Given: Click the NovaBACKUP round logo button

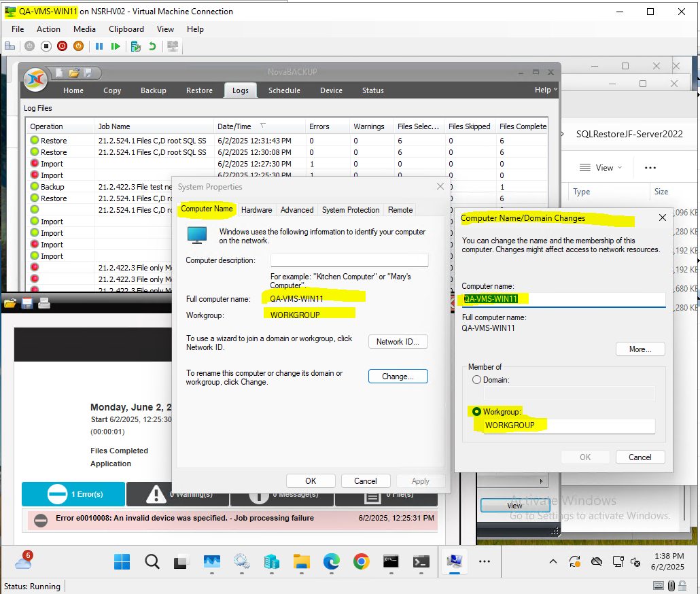Looking at the screenshot, I should tap(36, 80).
